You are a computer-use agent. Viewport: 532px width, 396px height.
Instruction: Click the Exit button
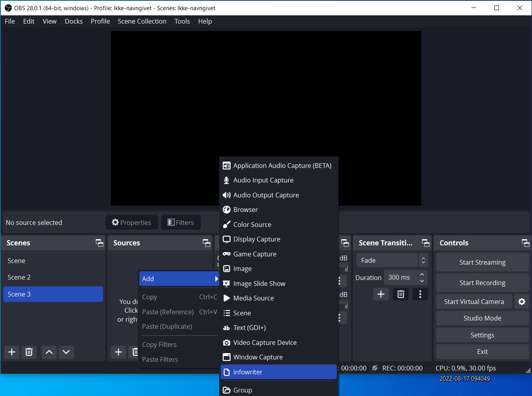(x=482, y=352)
